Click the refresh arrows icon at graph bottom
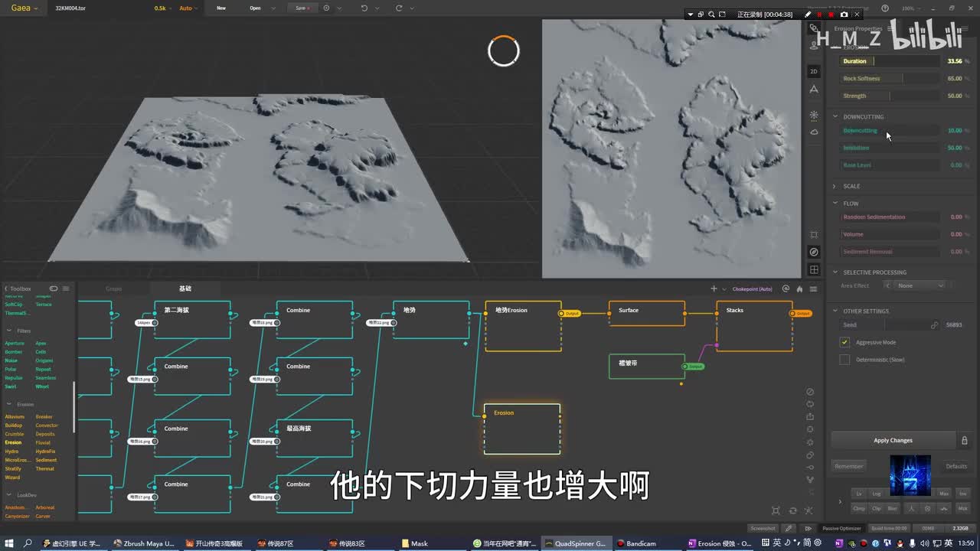This screenshot has height=551, width=980. point(793,510)
